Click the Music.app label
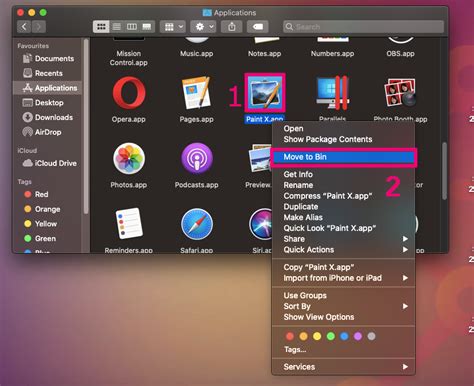Viewport: 474px width, 386px height. click(197, 53)
